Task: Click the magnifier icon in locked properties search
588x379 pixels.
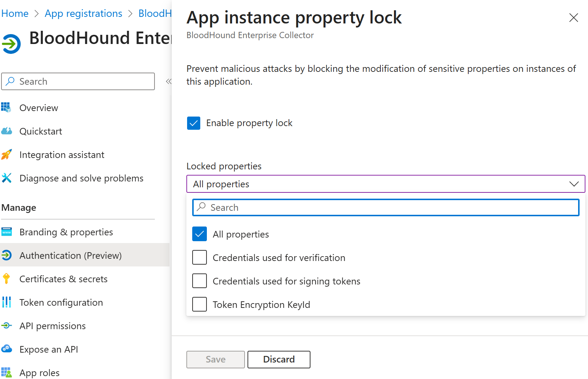Action: click(201, 207)
